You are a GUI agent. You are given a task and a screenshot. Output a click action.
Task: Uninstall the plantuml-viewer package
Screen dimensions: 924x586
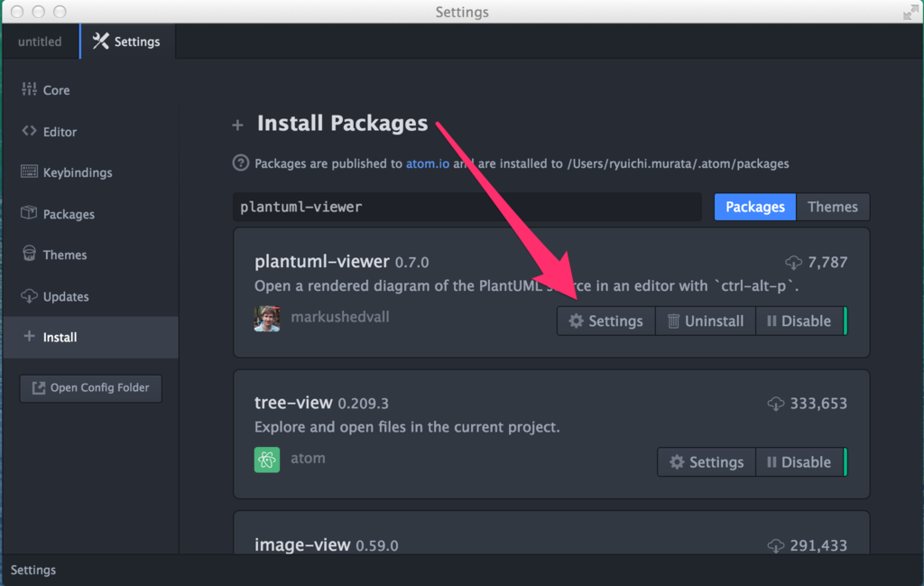(x=706, y=321)
